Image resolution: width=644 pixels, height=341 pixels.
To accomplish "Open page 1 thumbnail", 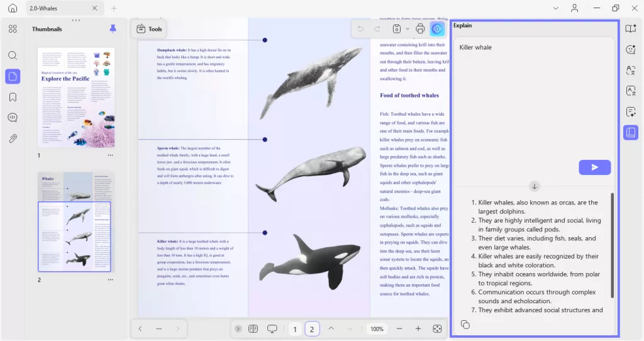I will click(76, 98).
